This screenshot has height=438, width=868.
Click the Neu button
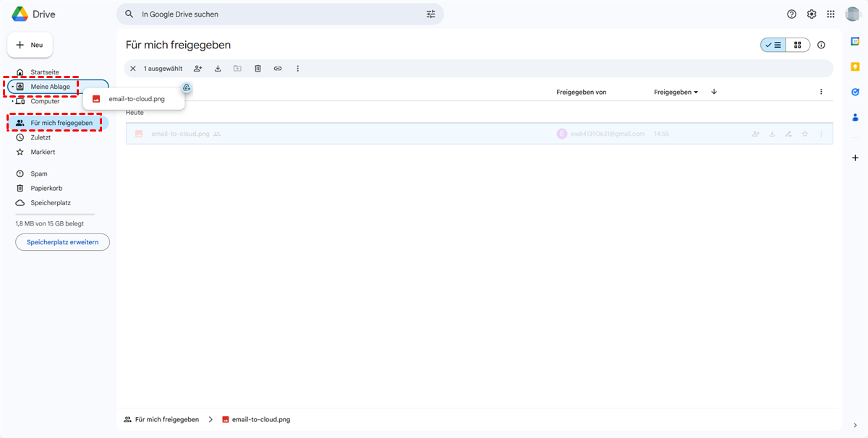30,45
